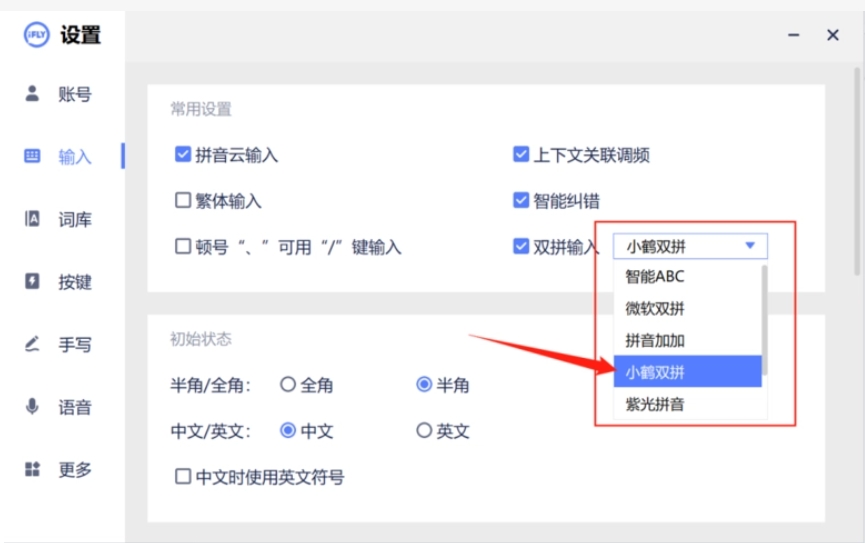Image resolution: width=865 pixels, height=543 pixels.
Task: Click the iFLY logo icon
Action: pos(36,35)
